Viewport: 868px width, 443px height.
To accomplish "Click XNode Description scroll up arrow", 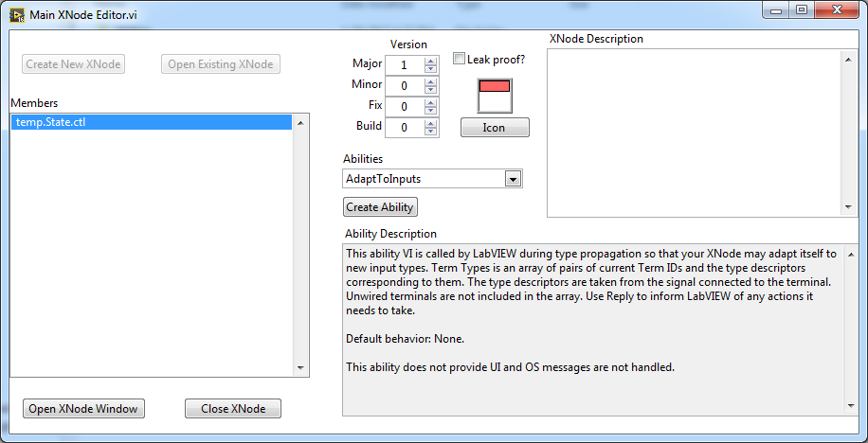I will (849, 60).
